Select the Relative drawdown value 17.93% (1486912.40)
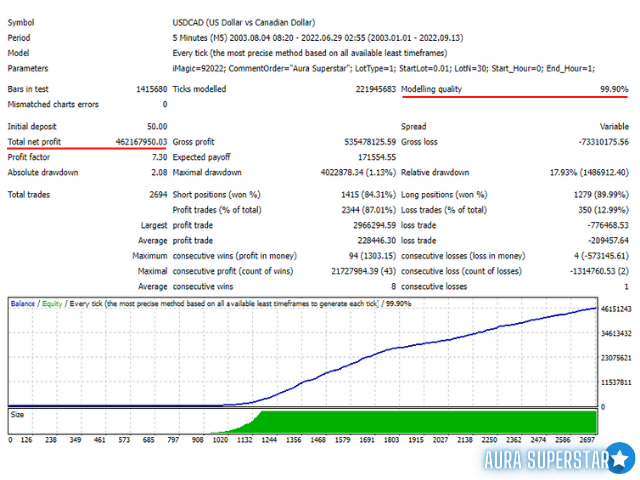Image resolution: width=640 pixels, height=480 pixels. point(589,172)
